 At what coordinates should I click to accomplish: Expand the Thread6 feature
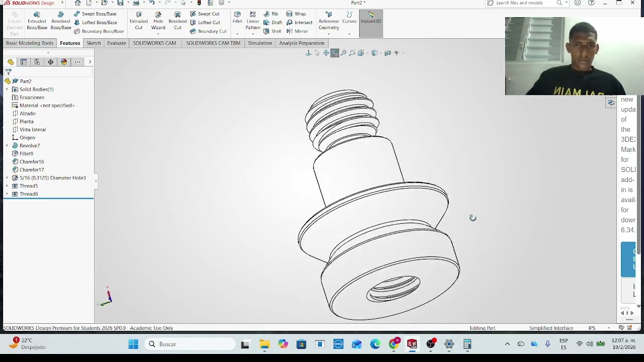7,194
